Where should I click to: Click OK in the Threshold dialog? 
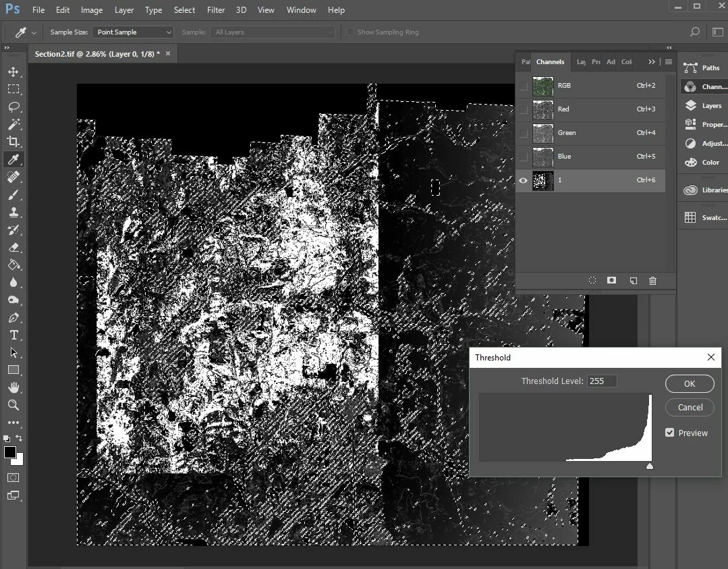[x=689, y=383]
